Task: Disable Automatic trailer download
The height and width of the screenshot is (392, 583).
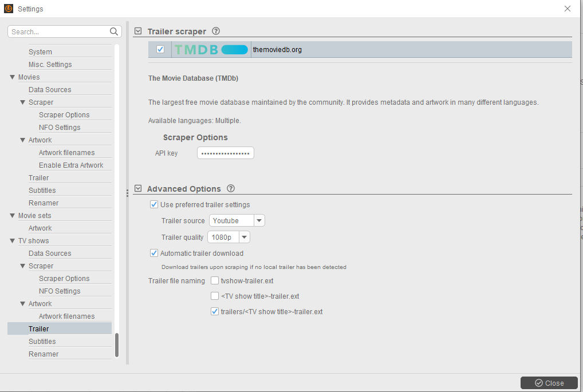Action: (154, 253)
